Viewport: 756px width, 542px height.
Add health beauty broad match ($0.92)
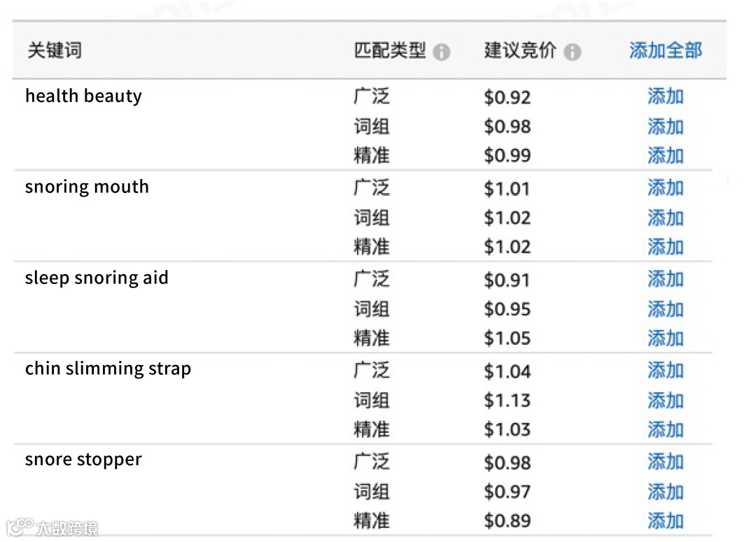666,97
